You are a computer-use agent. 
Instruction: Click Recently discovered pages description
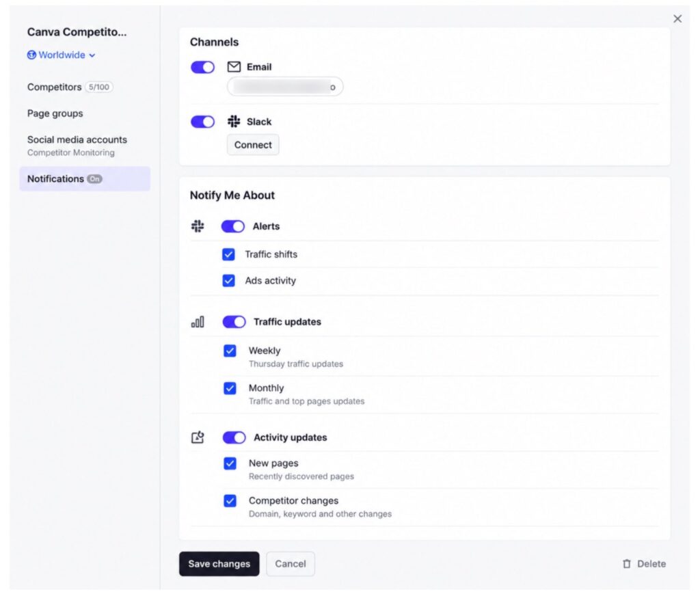[301, 476]
